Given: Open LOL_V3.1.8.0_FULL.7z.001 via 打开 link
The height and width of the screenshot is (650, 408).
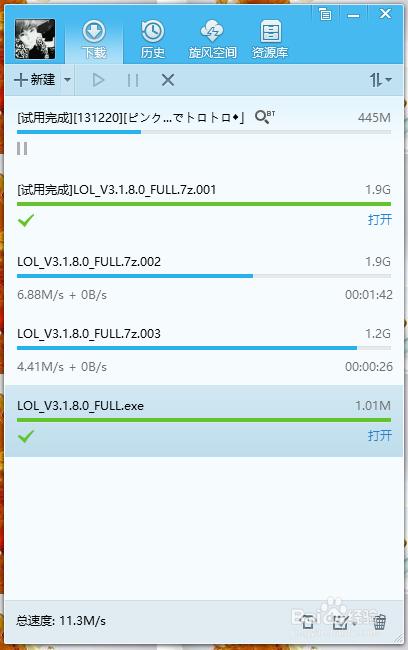Looking at the screenshot, I should point(380,219).
